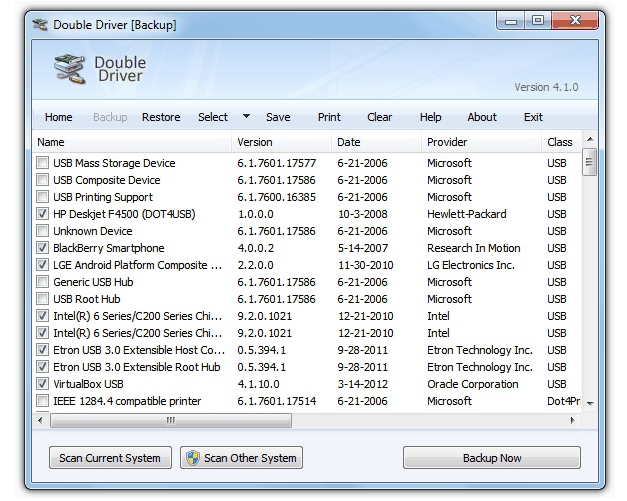Open the Restore menu item
This screenshot has height=501, width=627.
point(161,117)
